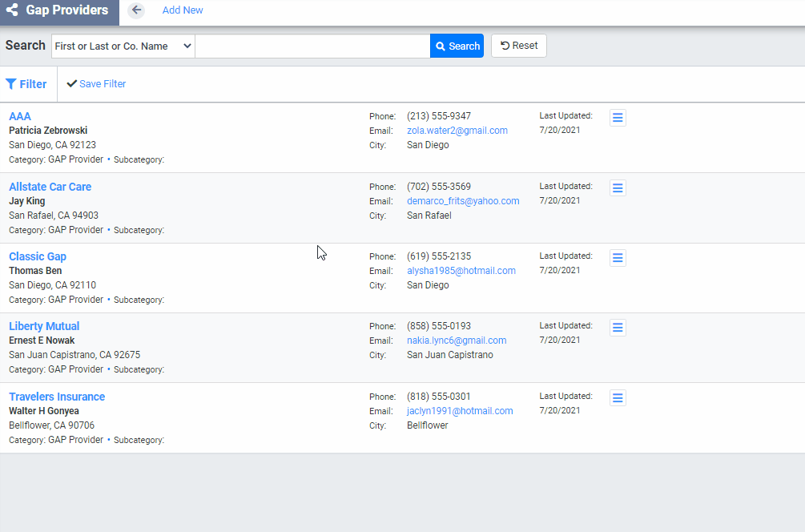Click the Add New link
This screenshot has height=532, width=805.
point(183,10)
